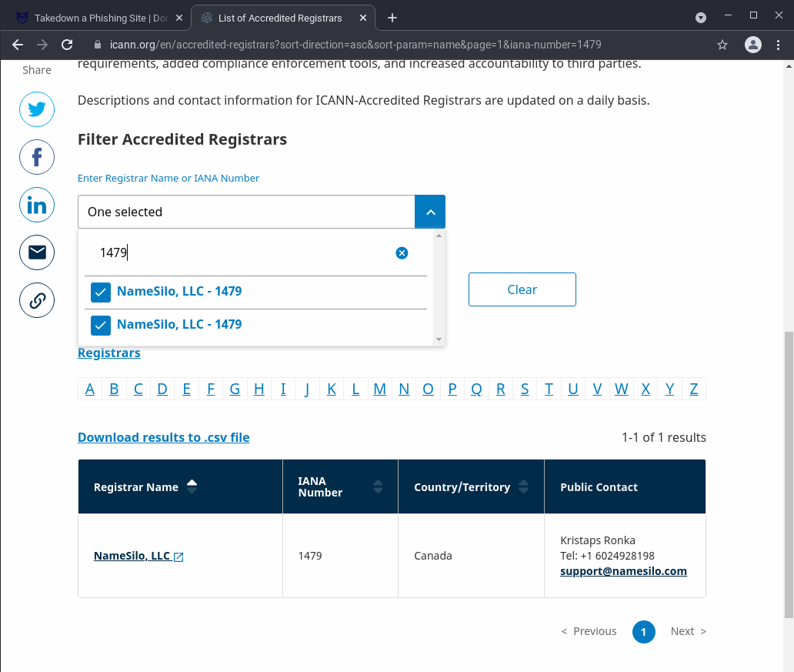Go forward in browser history
The width and height of the screenshot is (794, 672).
tap(42, 45)
